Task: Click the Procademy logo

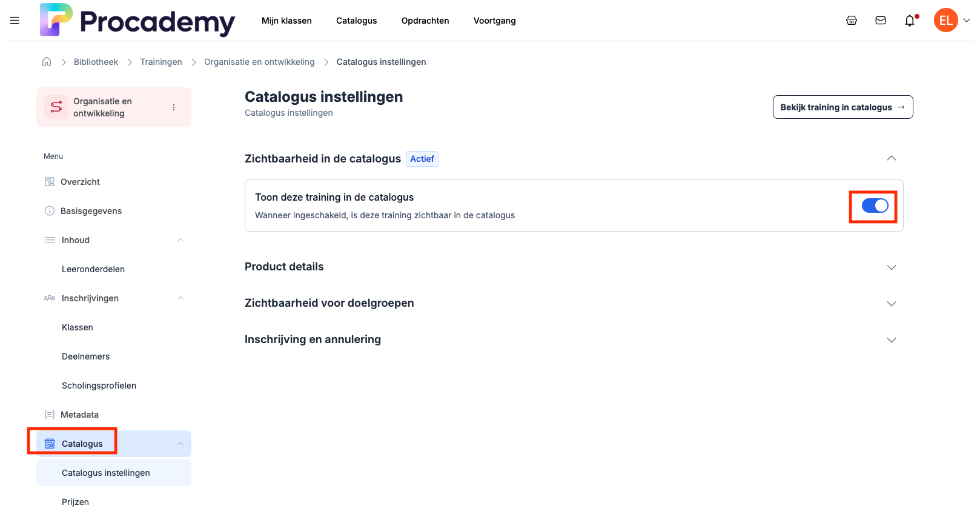Action: (x=137, y=21)
